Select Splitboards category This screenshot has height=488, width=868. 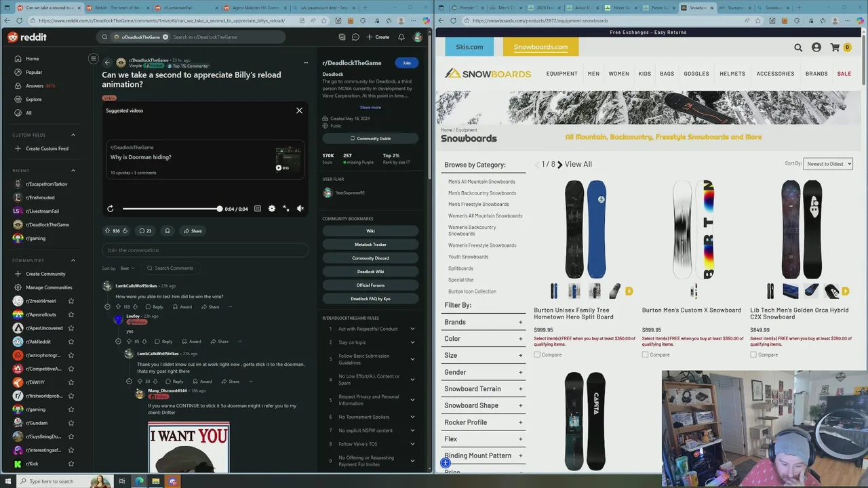pos(460,268)
